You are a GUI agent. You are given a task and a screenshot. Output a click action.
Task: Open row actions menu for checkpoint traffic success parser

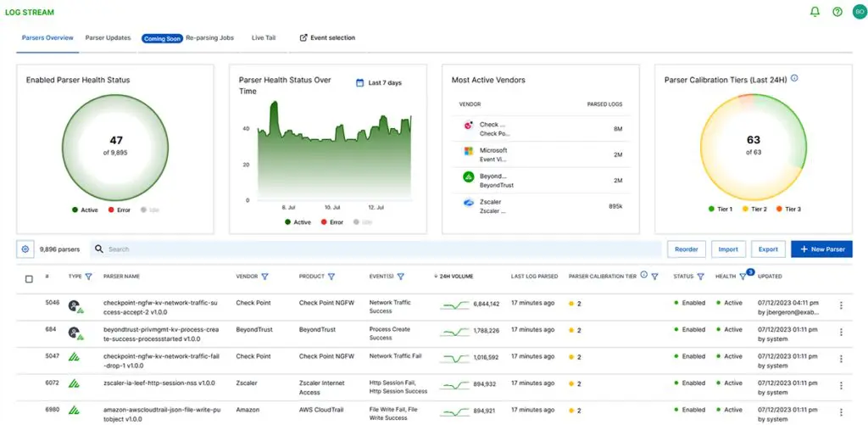coord(841,305)
